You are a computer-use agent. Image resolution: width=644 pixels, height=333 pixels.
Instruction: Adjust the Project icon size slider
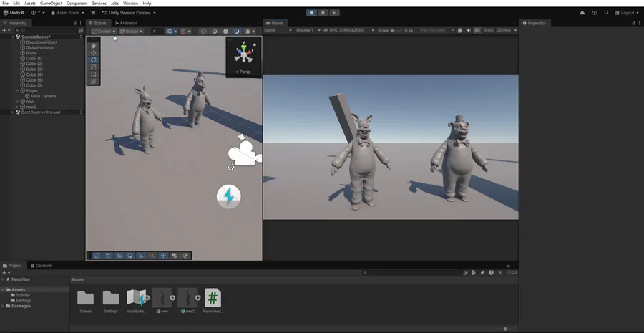click(x=505, y=329)
